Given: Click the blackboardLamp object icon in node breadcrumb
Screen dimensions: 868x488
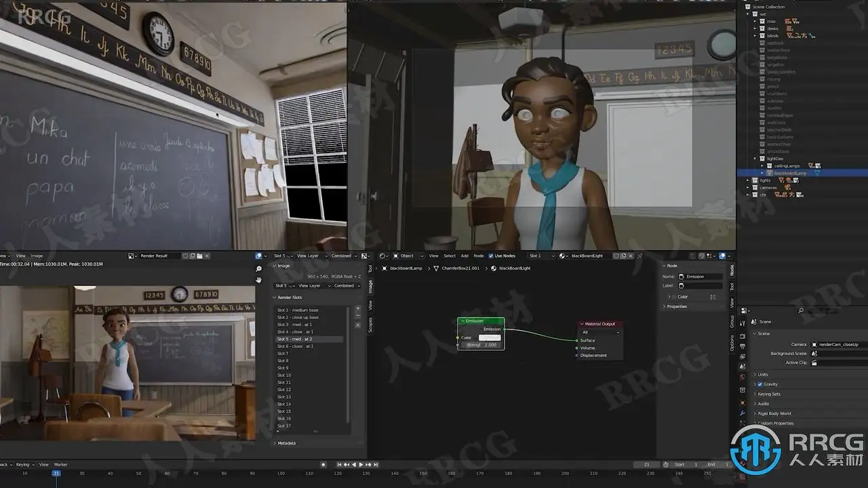Looking at the screenshot, I should [x=384, y=268].
